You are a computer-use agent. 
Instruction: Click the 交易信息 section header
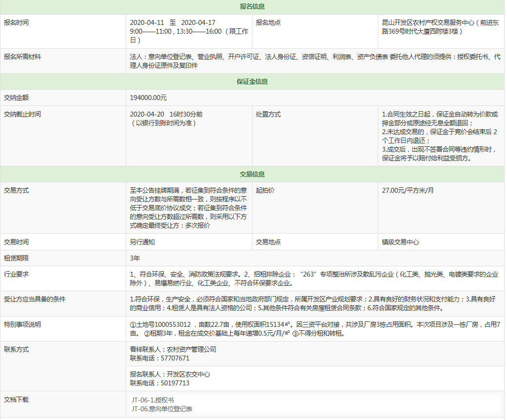[x=253, y=174]
